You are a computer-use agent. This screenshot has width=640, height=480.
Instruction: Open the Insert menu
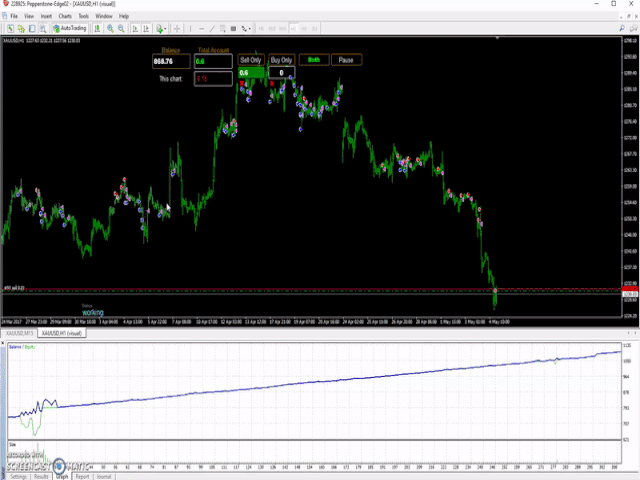(46, 16)
